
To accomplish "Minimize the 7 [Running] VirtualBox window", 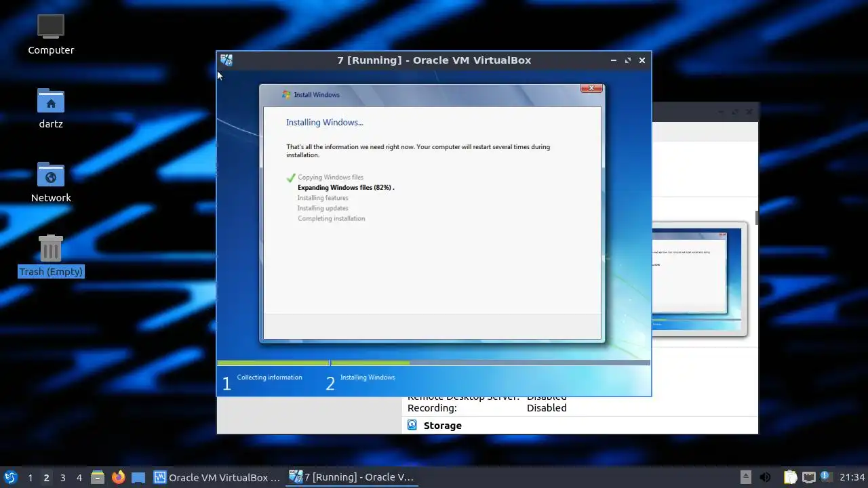I will pyautogui.click(x=614, y=60).
